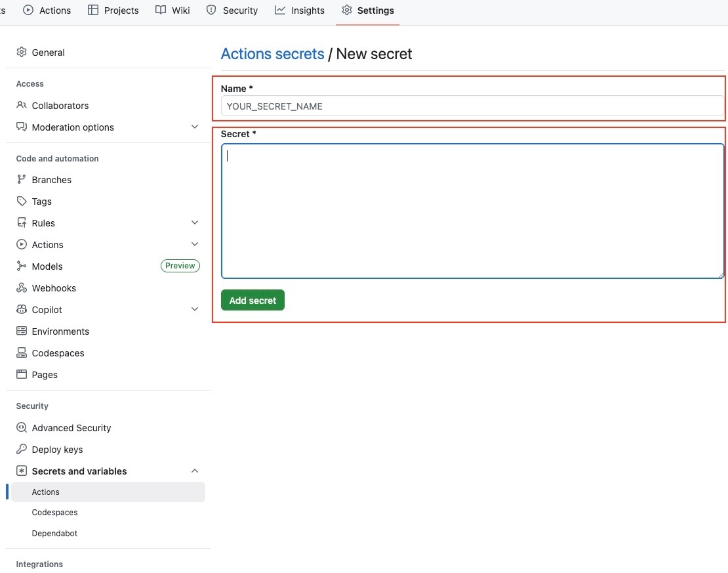The height and width of the screenshot is (573, 728).
Task: Expand the Copilot section chevron
Action: pyautogui.click(x=195, y=309)
